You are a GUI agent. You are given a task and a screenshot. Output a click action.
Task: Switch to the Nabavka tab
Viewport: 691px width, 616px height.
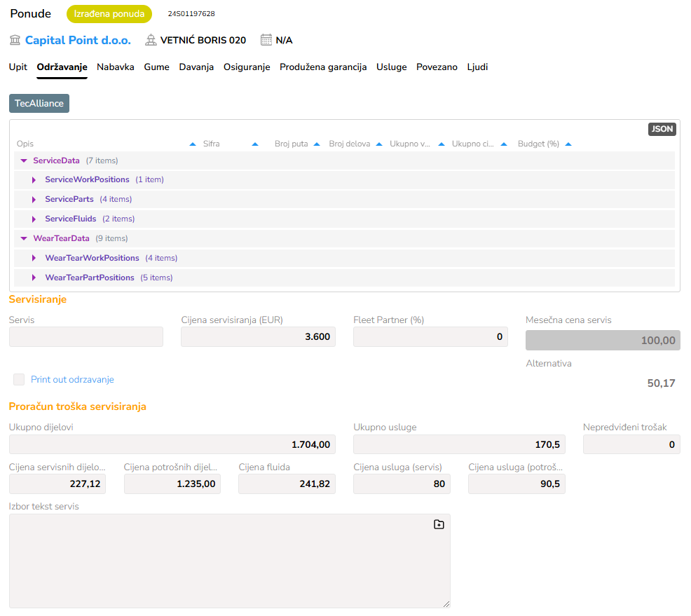(x=116, y=67)
